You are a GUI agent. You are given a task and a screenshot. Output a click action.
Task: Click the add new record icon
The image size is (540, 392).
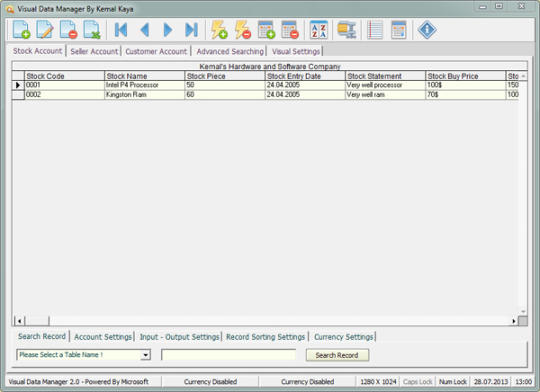pyautogui.click(x=21, y=30)
